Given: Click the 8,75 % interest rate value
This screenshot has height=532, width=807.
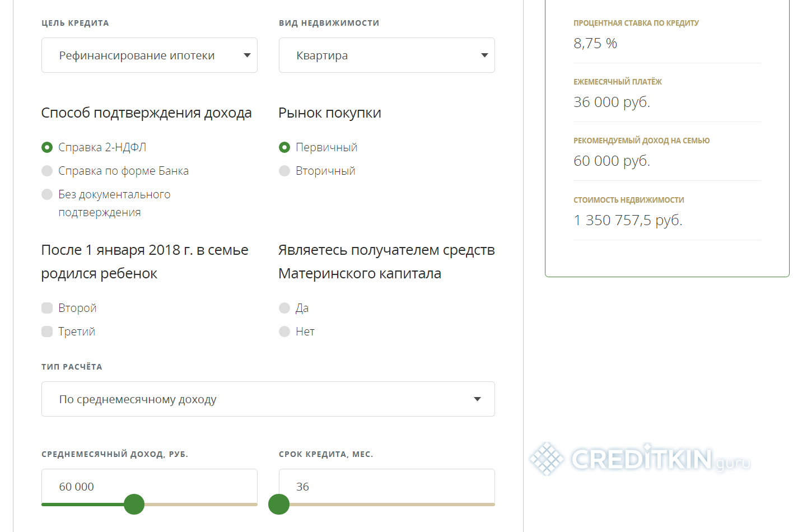Looking at the screenshot, I should pyautogui.click(x=595, y=43).
